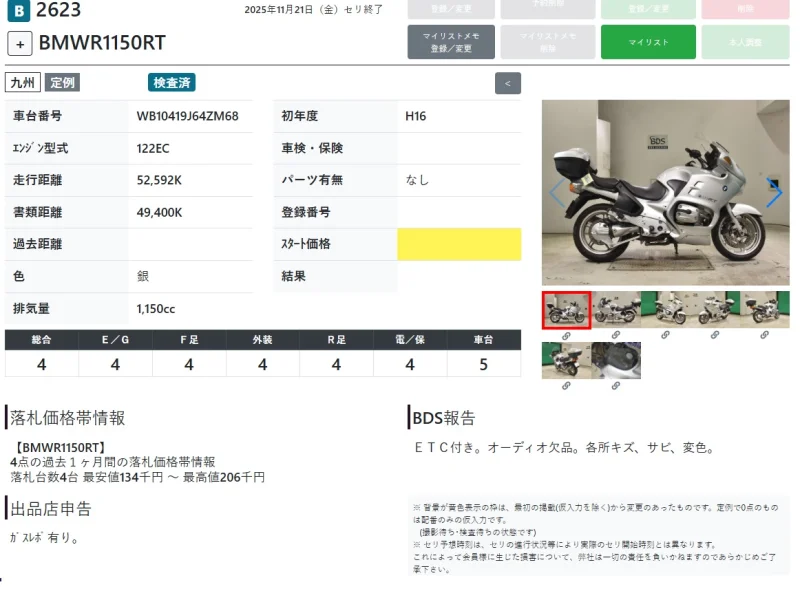Click the blue B badge by 2623
Viewport: 800px width, 600px height.
coord(18,10)
